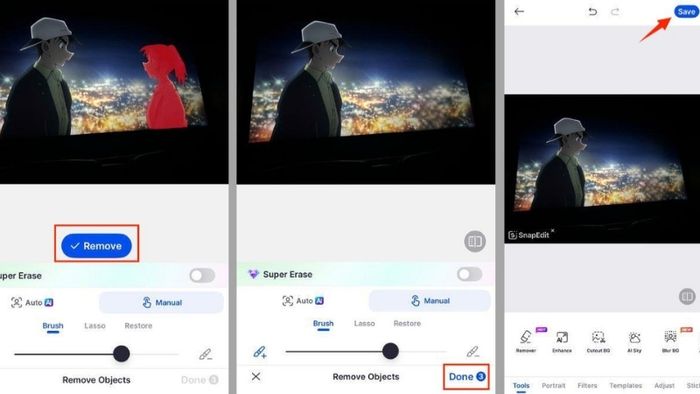Tap compare before/after icon in middle panel
Image resolution: width=700 pixels, height=394 pixels.
475,241
